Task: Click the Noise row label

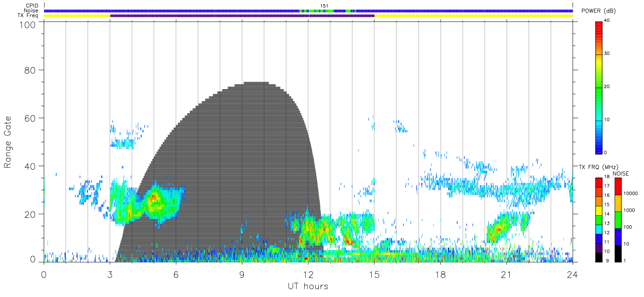Action: point(31,10)
